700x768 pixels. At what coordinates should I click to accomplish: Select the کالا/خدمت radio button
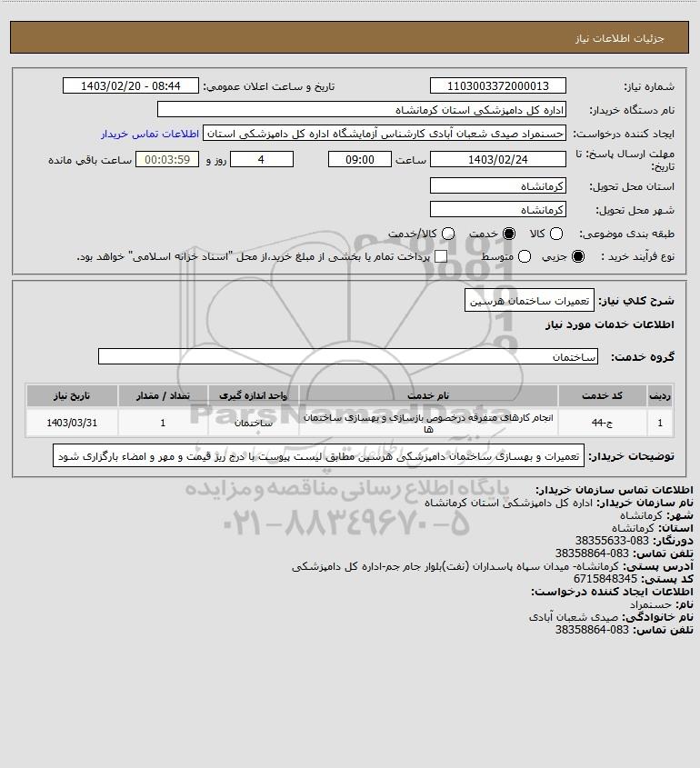point(447,234)
